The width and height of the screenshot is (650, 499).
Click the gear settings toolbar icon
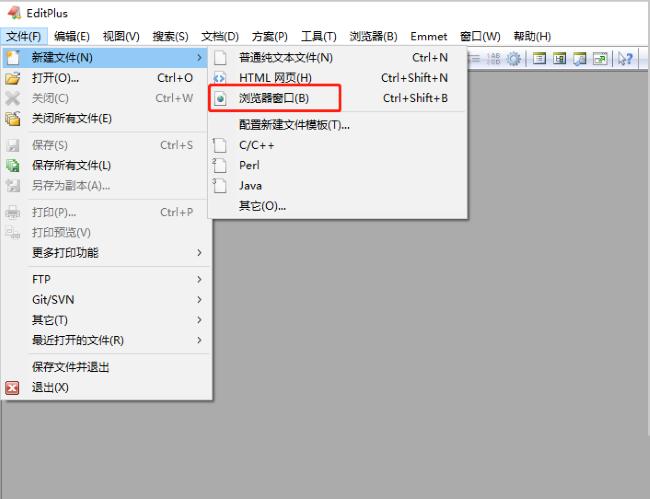click(514, 58)
